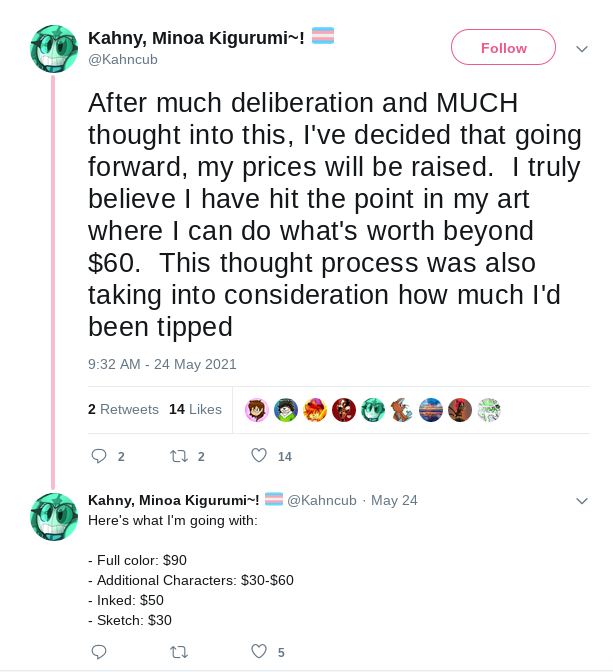Open the chevron menu beside Follow button
Viewport: 613px width, 672px height.
click(582, 49)
